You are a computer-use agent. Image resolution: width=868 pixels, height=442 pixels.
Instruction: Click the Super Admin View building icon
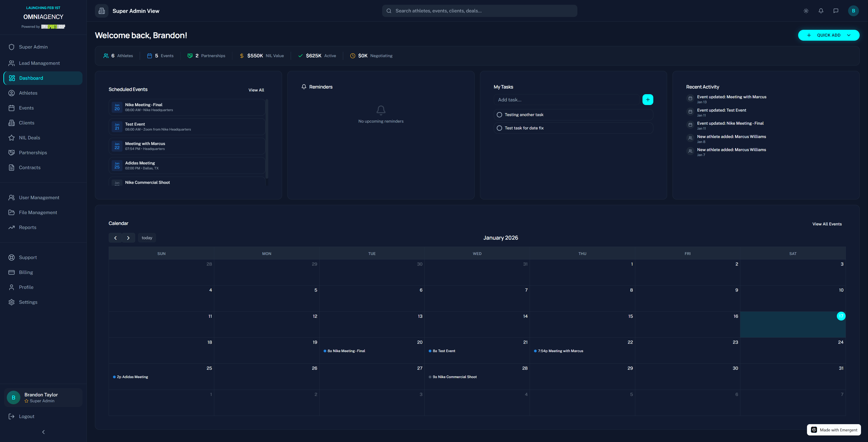(101, 11)
